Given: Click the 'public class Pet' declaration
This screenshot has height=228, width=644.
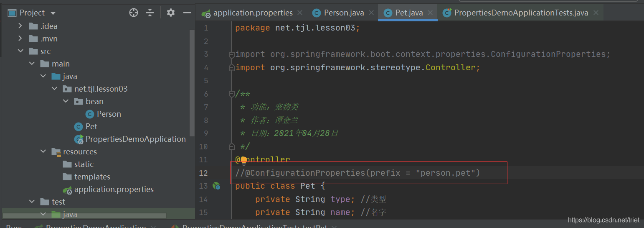Looking at the screenshot, I should 280,186.
